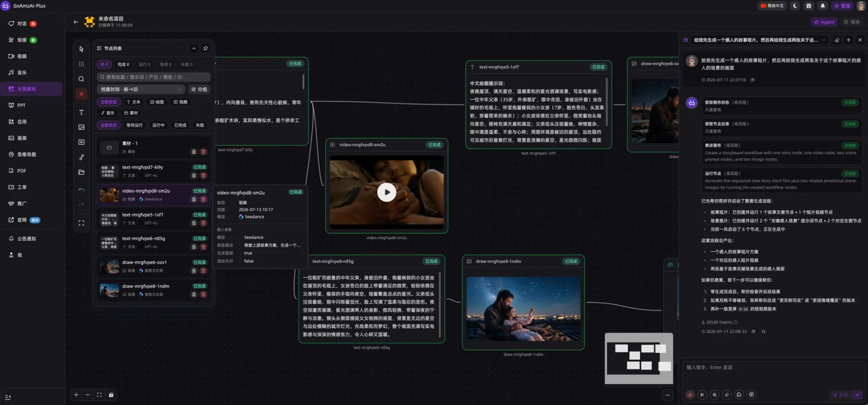Click the fullscreen icon in the canvas toolbar
This screenshot has height=405, width=868.
pos(81,223)
